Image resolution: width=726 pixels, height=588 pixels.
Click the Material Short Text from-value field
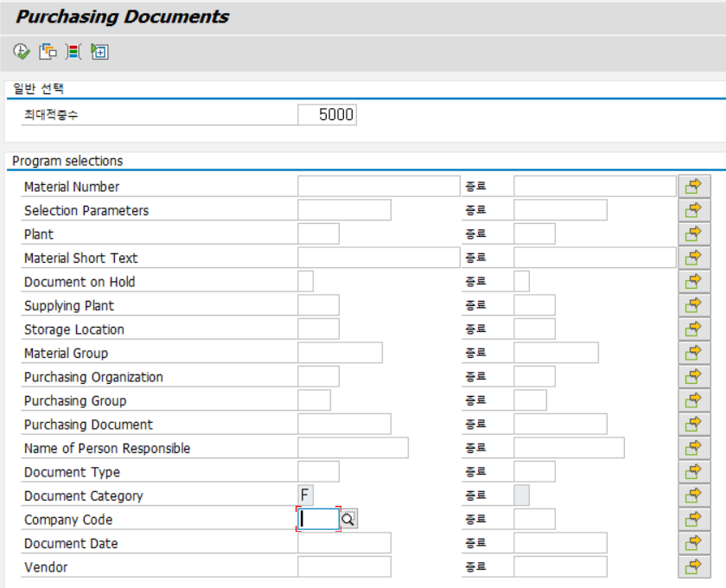[379, 258]
